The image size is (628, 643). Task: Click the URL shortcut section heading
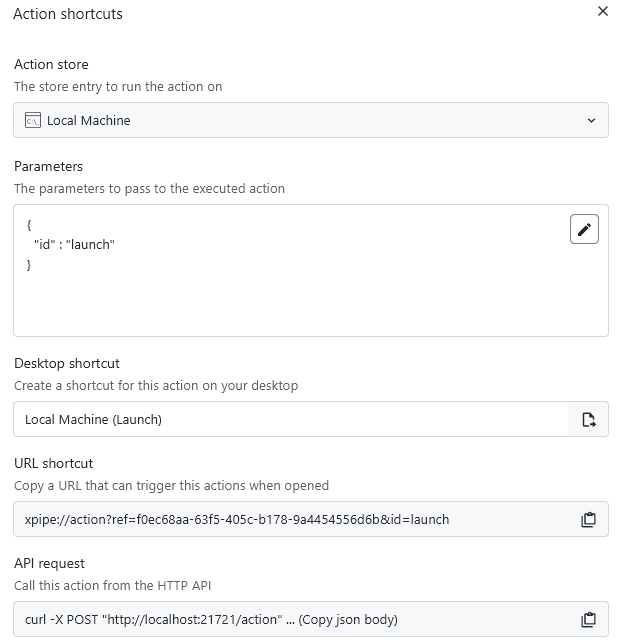53,464
